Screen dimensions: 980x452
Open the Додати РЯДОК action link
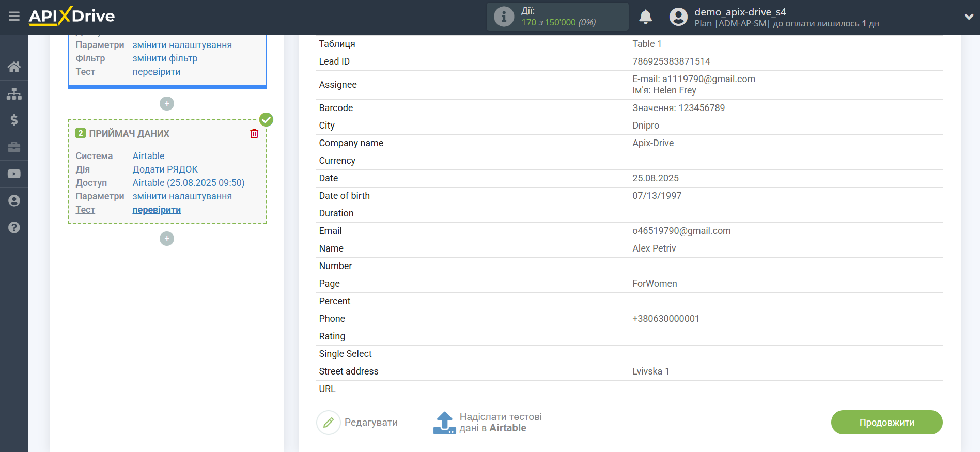(x=165, y=169)
